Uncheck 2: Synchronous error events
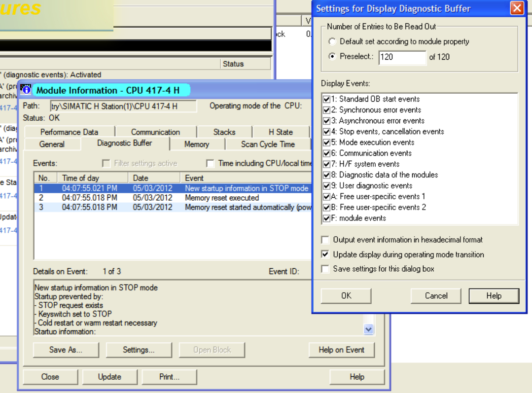The image size is (532, 393). coord(326,110)
